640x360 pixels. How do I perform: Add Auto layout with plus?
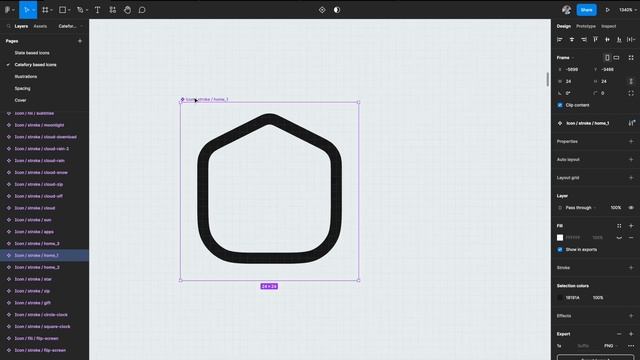[x=631, y=160]
